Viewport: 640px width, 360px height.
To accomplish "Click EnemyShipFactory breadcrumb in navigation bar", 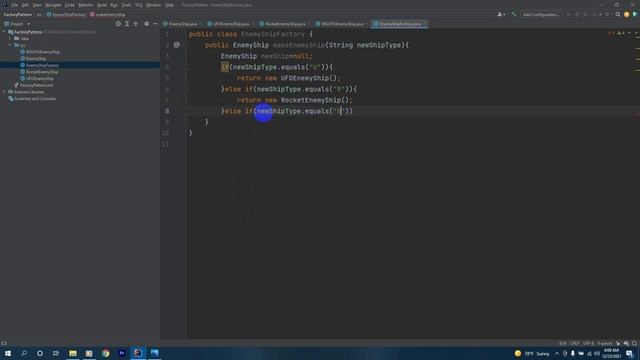I will (66, 15).
